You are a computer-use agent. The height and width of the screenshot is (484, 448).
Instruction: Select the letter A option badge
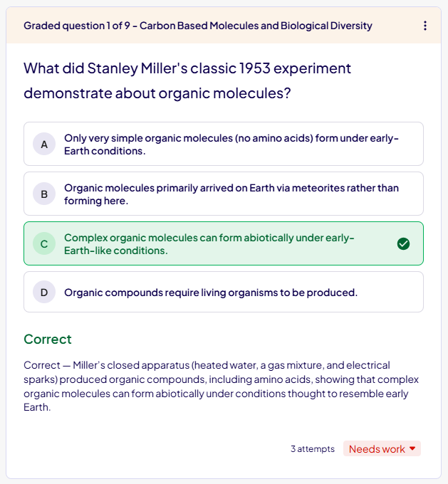click(x=44, y=144)
